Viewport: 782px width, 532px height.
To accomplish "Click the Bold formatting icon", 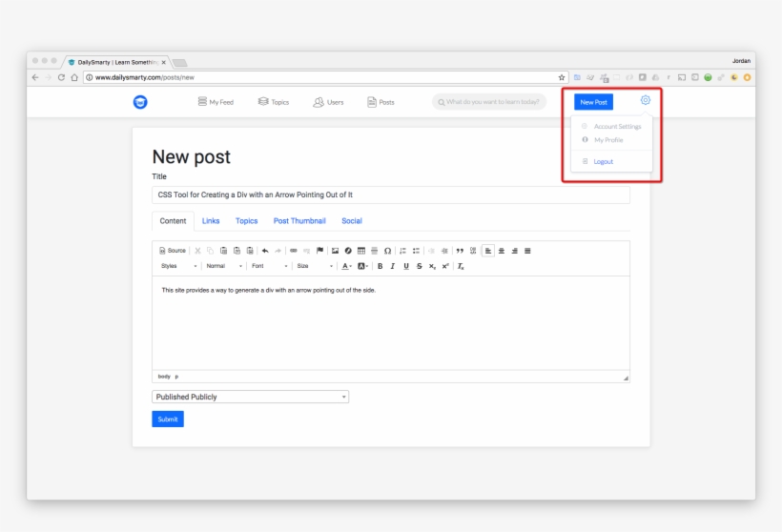I will pos(380,266).
